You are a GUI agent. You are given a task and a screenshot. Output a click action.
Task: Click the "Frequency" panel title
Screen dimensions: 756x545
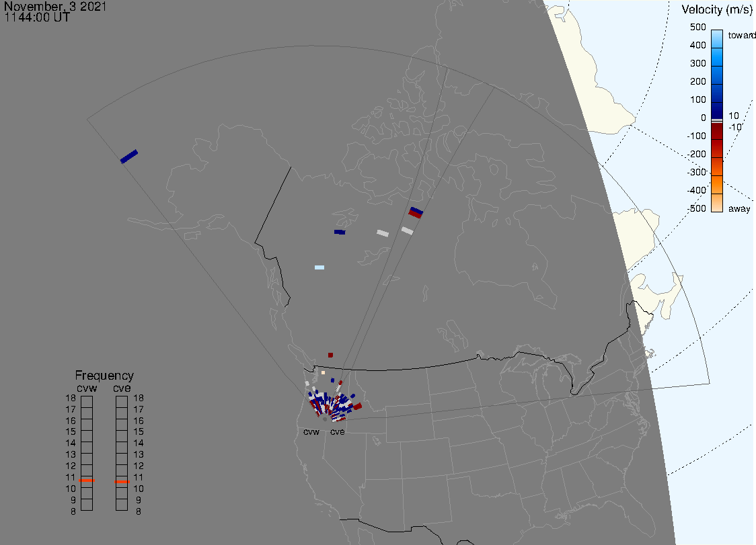tap(104, 376)
